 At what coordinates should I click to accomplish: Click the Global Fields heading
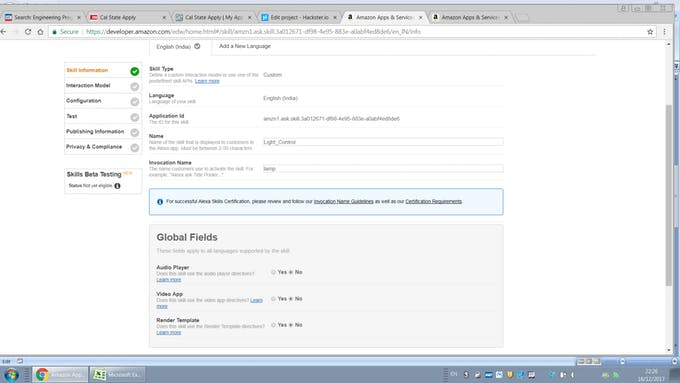pos(187,237)
